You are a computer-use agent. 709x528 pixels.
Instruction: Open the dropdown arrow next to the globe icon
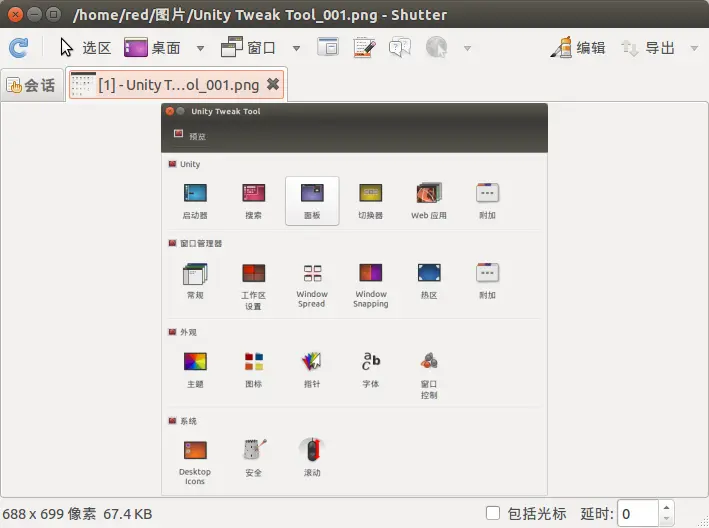coord(467,48)
